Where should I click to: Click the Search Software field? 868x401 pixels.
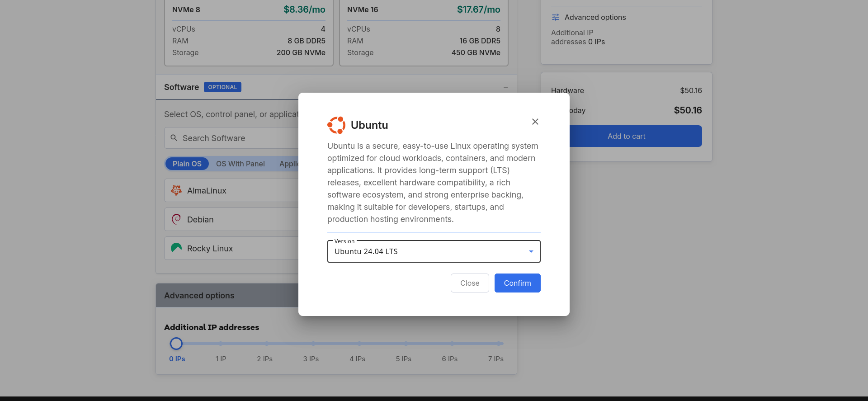pyautogui.click(x=231, y=138)
